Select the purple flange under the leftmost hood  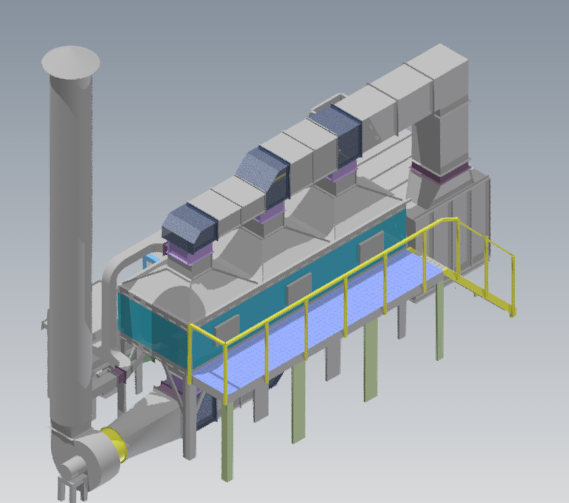click(188, 251)
